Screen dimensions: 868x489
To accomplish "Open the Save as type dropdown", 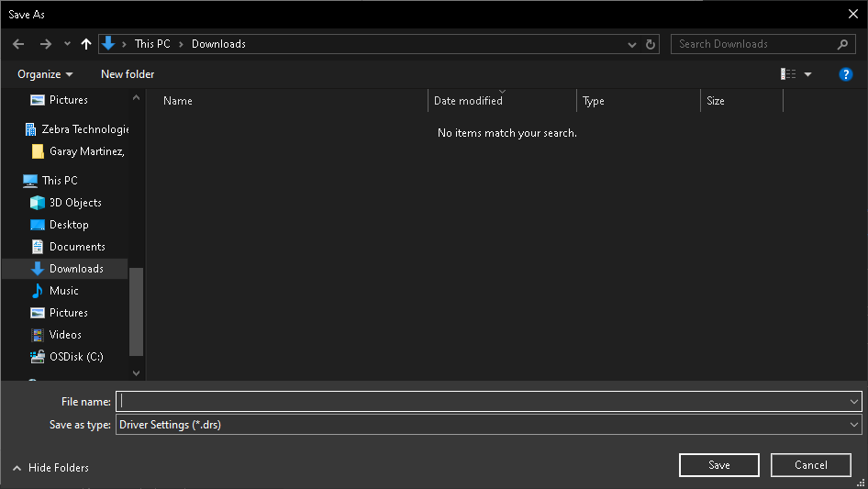I will point(488,425).
